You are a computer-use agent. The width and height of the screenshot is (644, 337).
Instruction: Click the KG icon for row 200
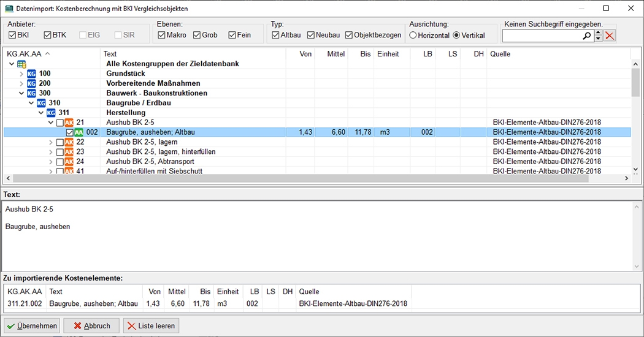pyautogui.click(x=32, y=84)
